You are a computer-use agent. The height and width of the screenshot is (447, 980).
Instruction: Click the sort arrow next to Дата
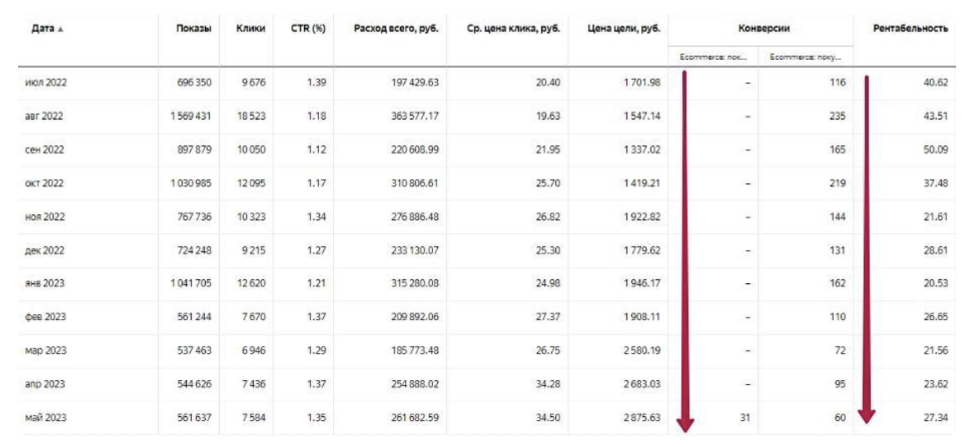(61, 29)
